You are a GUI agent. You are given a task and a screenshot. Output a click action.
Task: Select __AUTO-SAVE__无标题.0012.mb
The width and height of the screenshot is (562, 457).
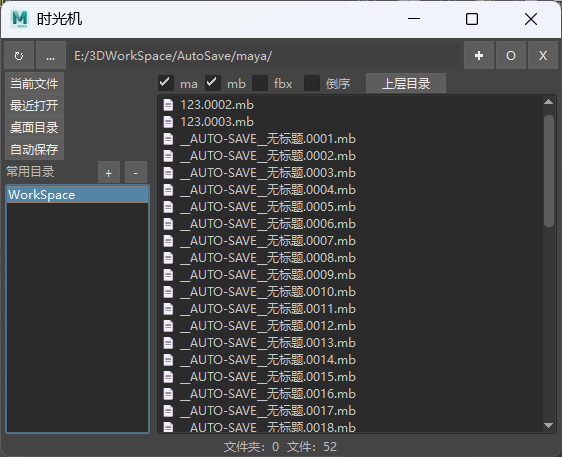pos(268,326)
